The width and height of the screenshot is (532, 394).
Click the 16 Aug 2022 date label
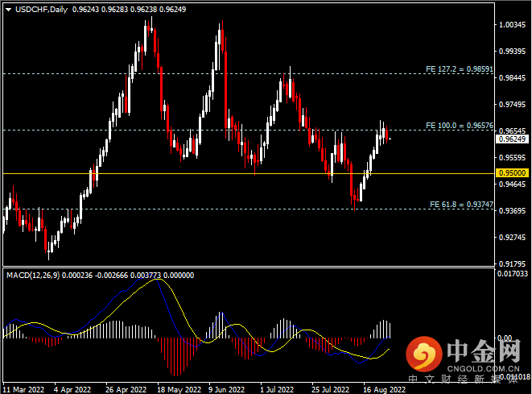(x=384, y=390)
